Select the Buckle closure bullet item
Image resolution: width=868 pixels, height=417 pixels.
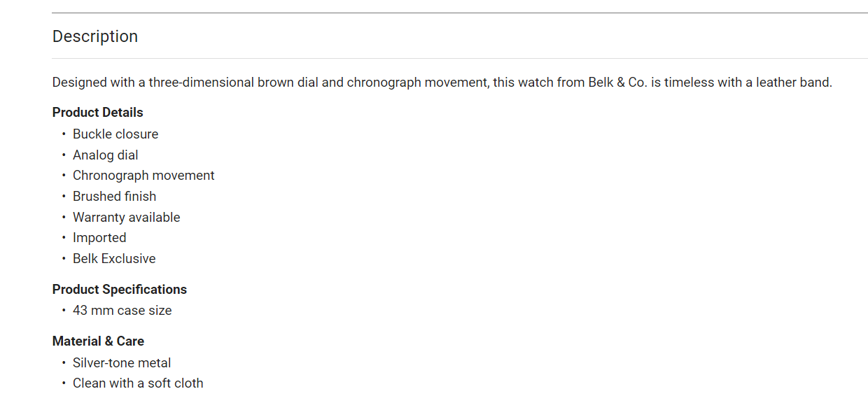pos(115,134)
